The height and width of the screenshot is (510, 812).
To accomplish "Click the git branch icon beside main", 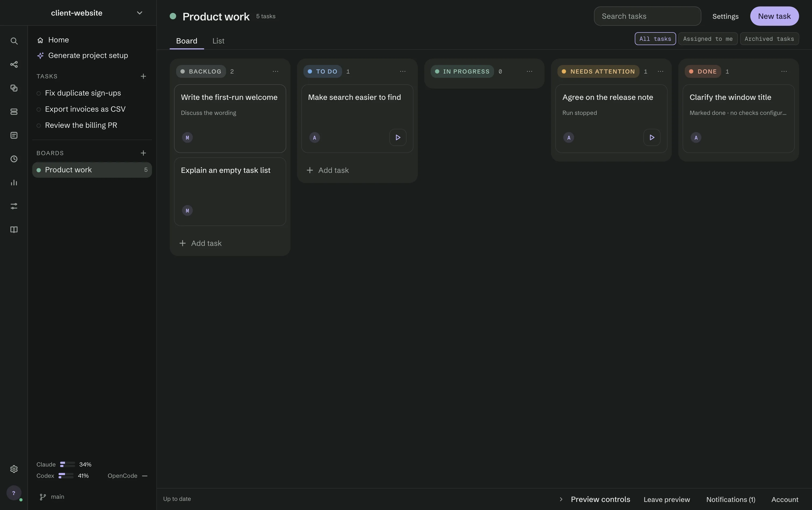I will point(43,497).
